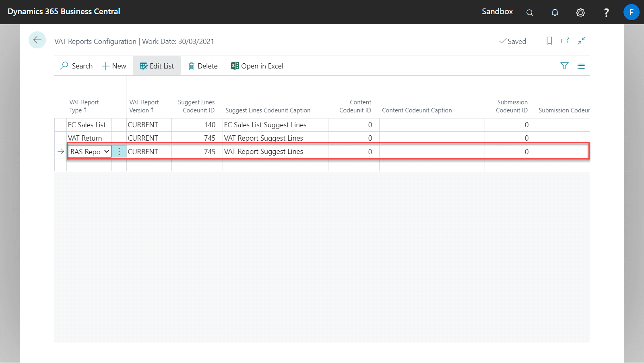Click EC Sales List Suggest Lines caption

pos(265,125)
